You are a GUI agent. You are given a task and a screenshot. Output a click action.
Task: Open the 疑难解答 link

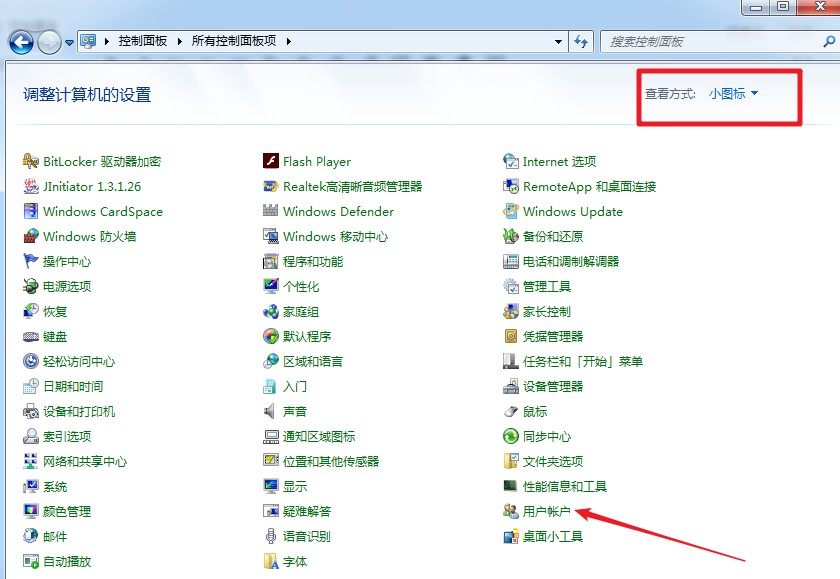pos(307,511)
